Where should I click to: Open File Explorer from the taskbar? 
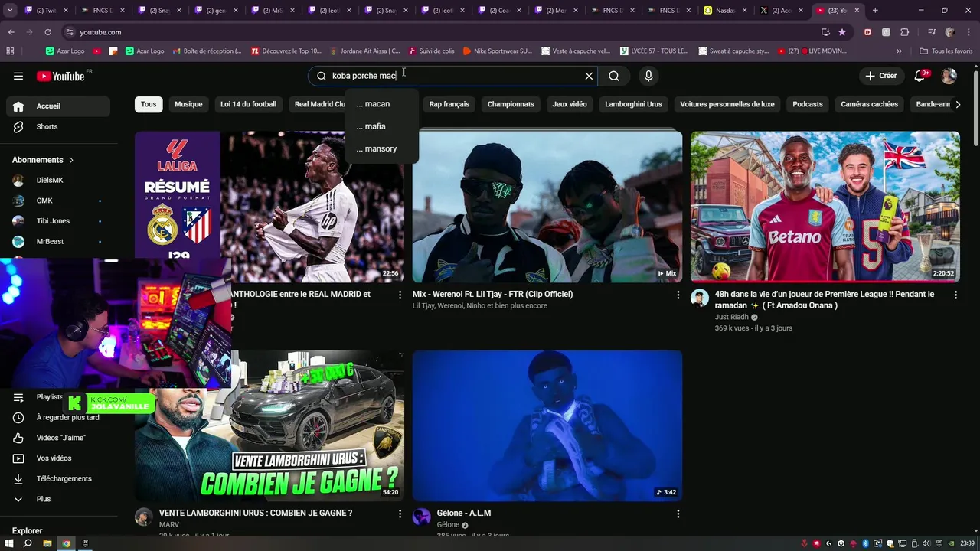47,543
